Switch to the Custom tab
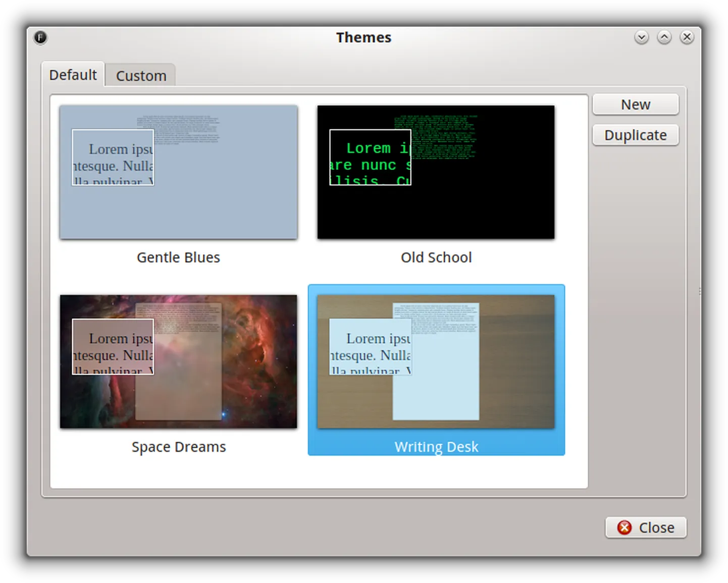Viewport: 728px width, 583px height. point(141,76)
